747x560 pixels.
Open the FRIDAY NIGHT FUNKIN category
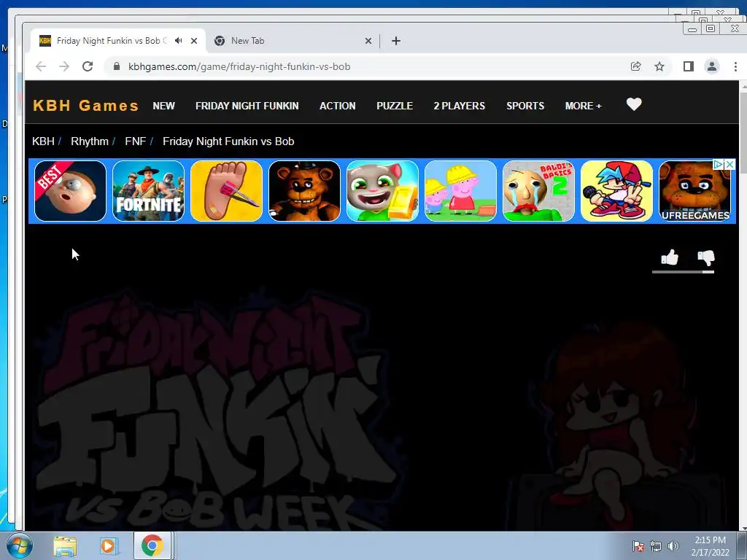click(x=247, y=106)
